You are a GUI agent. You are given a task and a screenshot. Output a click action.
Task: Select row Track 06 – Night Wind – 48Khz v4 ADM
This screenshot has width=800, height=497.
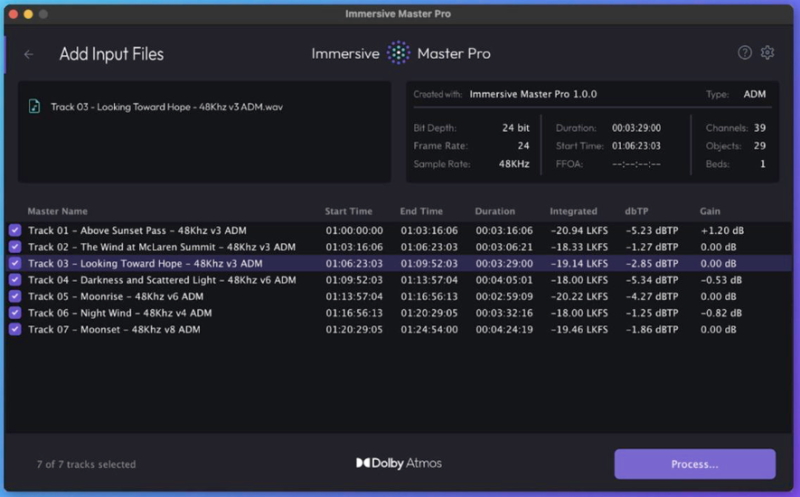pyautogui.click(x=398, y=313)
